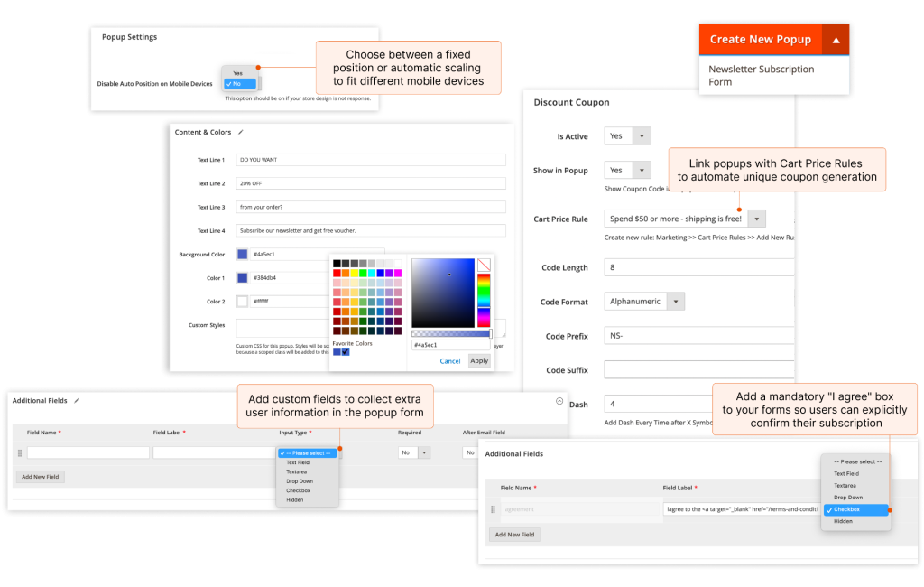Choose the no-color transparent swatch in picker
Image resolution: width=924 pixels, height=587 pixels.
484,265
